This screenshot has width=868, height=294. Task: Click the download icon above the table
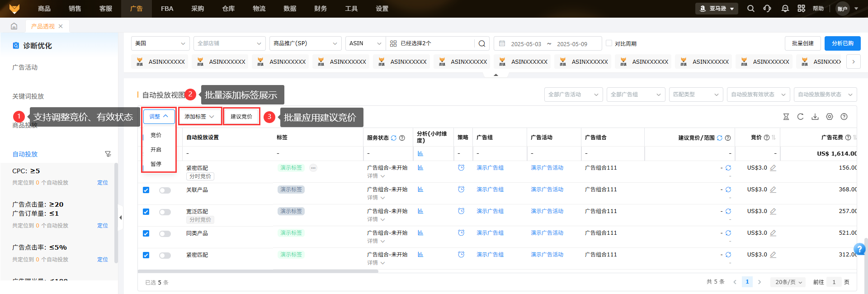[815, 117]
